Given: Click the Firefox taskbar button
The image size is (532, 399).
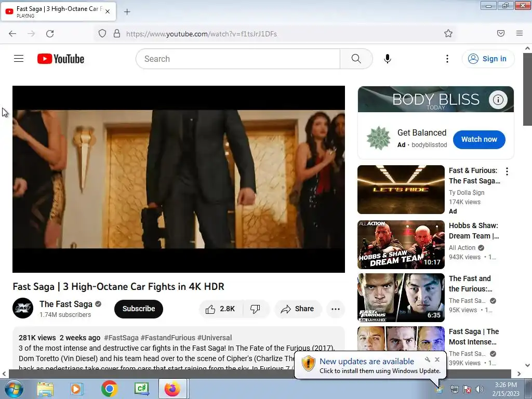Looking at the screenshot, I should (172, 389).
